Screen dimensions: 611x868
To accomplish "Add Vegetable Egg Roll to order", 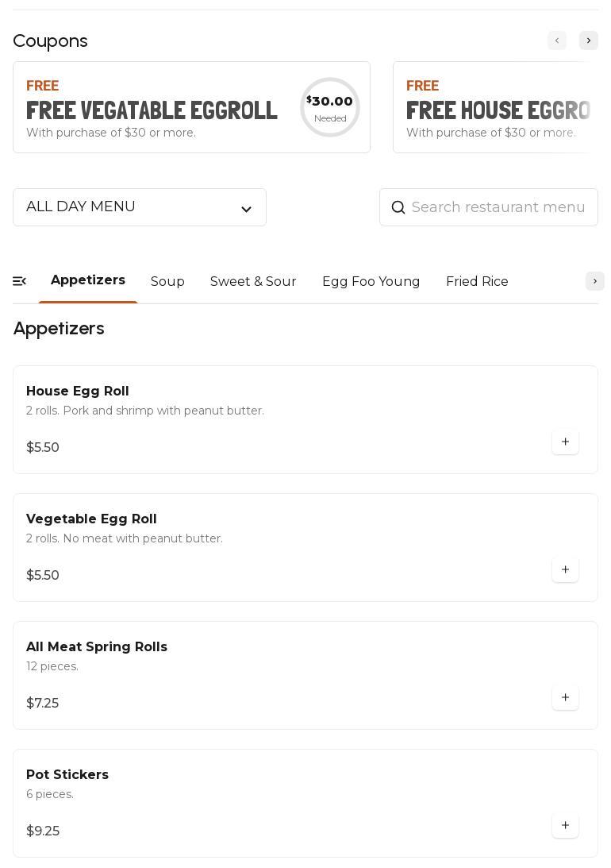I will point(565,570).
